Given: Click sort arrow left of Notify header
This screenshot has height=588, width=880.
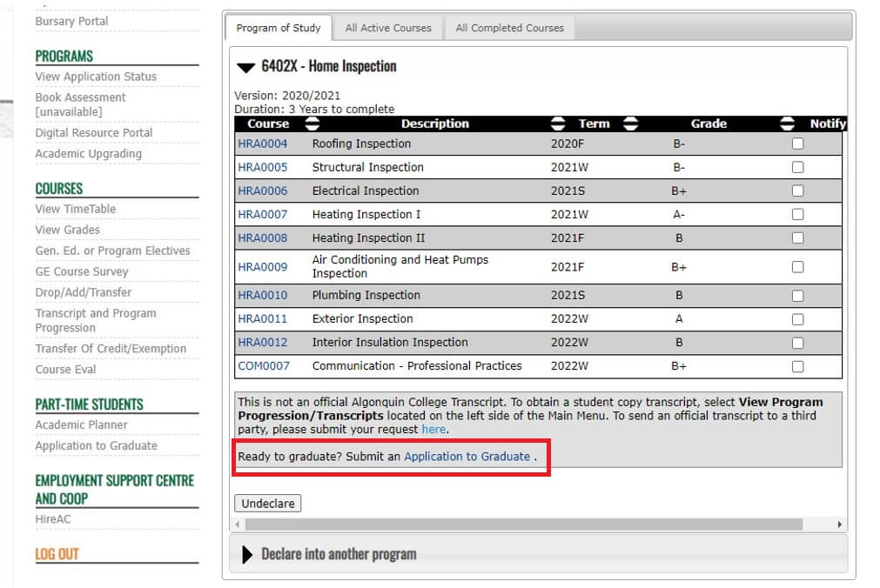Looking at the screenshot, I should (x=788, y=124).
